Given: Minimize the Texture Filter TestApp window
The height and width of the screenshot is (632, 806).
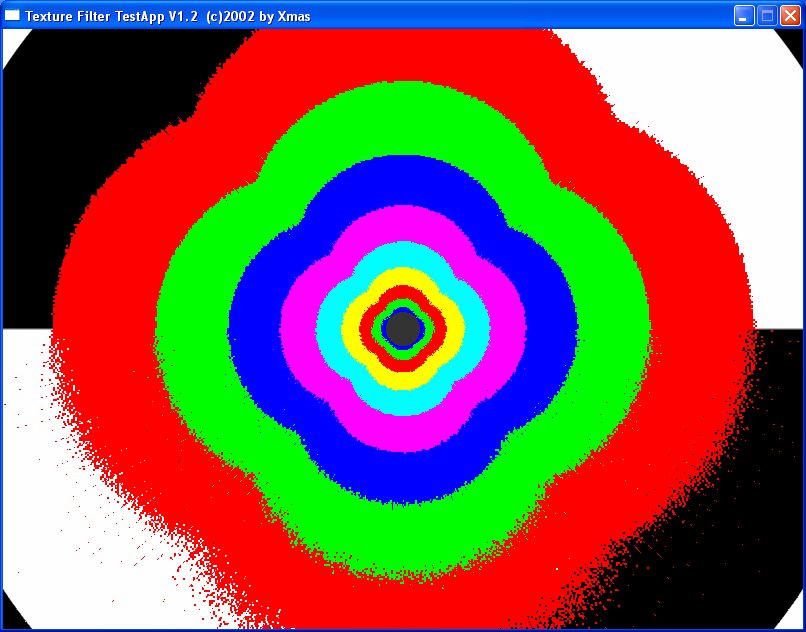Looking at the screenshot, I should click(x=743, y=16).
